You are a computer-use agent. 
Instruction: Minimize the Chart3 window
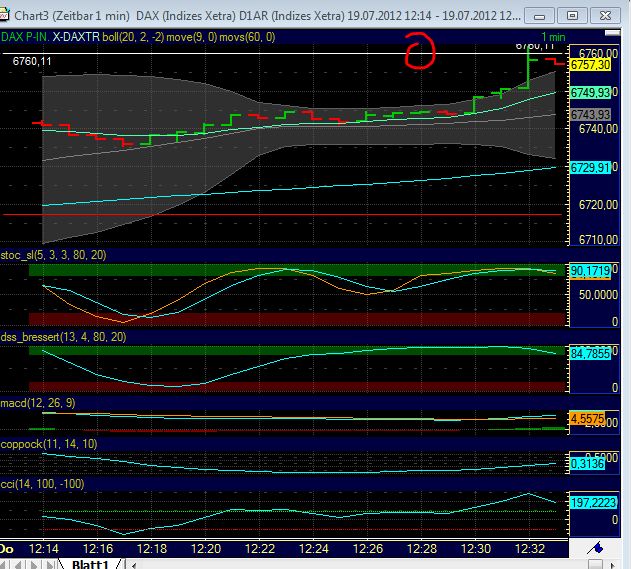(x=539, y=16)
